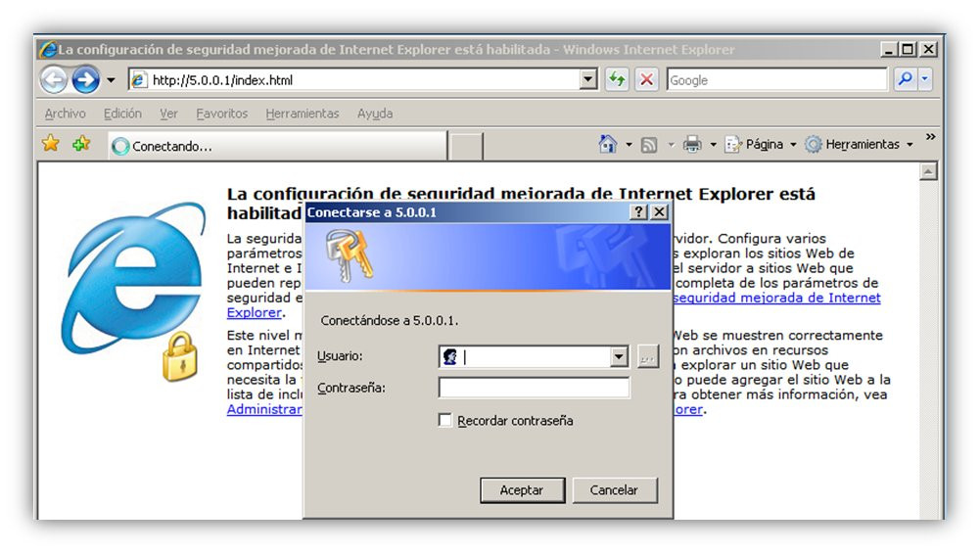Click the green Refresh page icon
Viewport: 980px width, 553px height.
coord(617,80)
